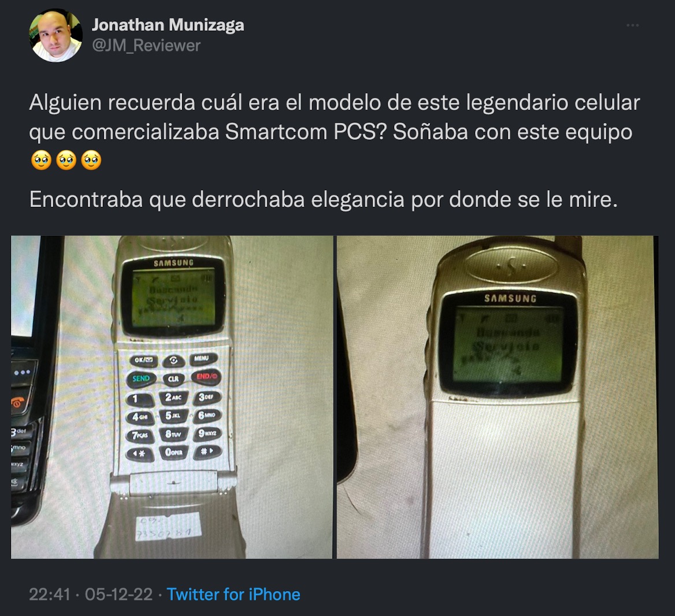Click the SAMSUNG logo above the left phone screen
675x616 pixels.
coord(173,262)
